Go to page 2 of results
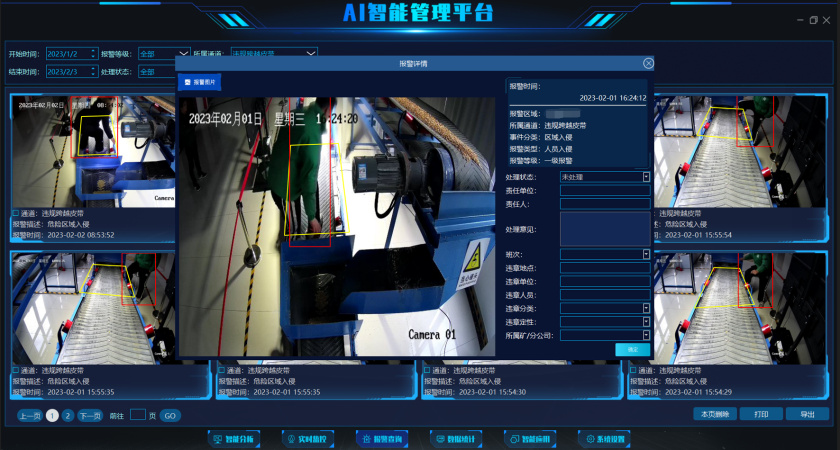The width and height of the screenshot is (840, 450). click(x=67, y=415)
